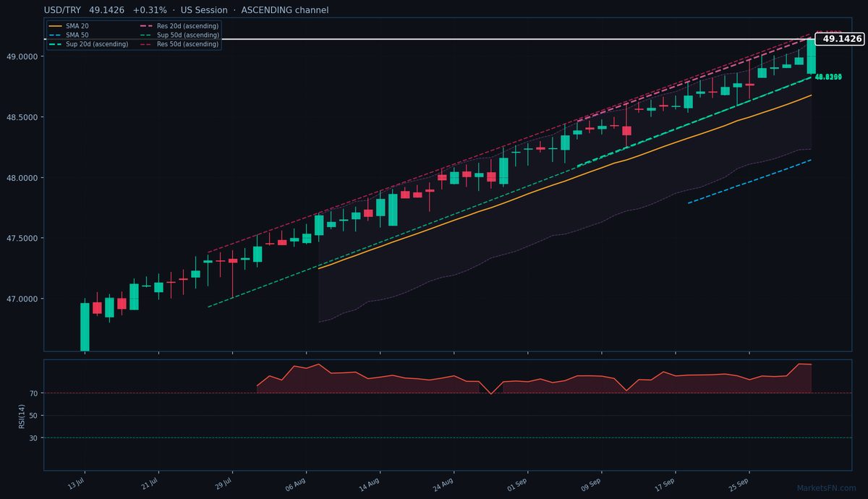The height and width of the screenshot is (499, 868).
Task: Click the 09 Sep date label
Action: coord(592,482)
